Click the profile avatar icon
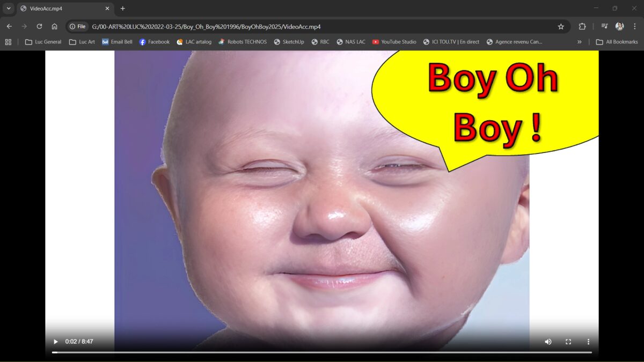The width and height of the screenshot is (644, 362). coord(619,26)
